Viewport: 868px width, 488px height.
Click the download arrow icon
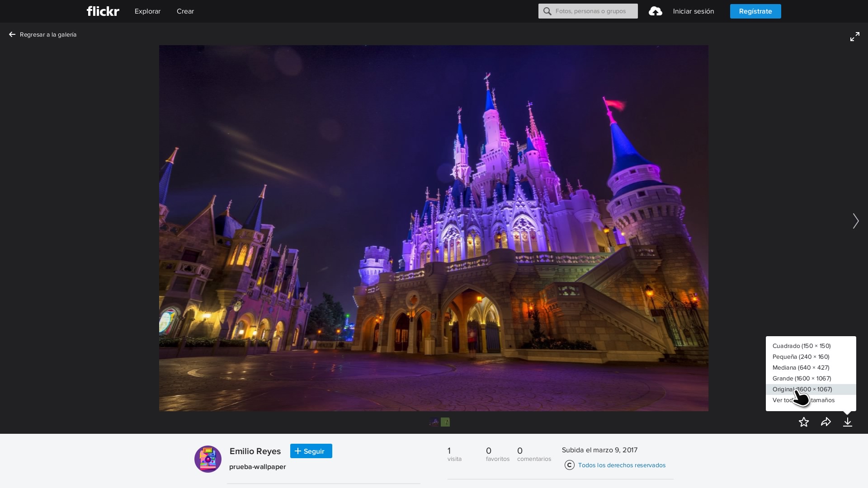click(848, 422)
